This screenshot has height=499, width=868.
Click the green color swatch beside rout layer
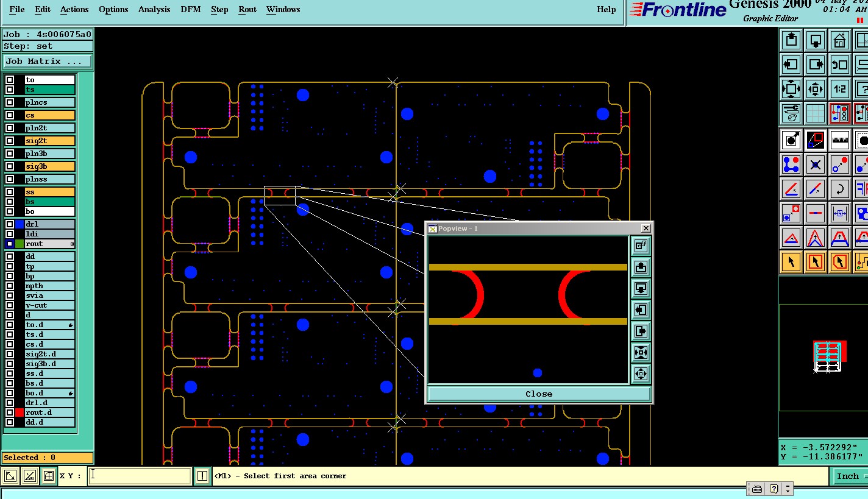pos(20,244)
